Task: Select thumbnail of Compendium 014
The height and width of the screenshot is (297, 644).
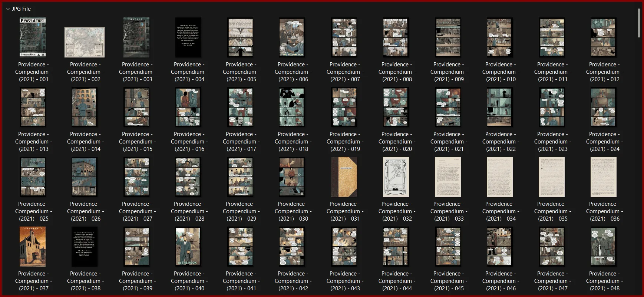Action: click(85, 107)
